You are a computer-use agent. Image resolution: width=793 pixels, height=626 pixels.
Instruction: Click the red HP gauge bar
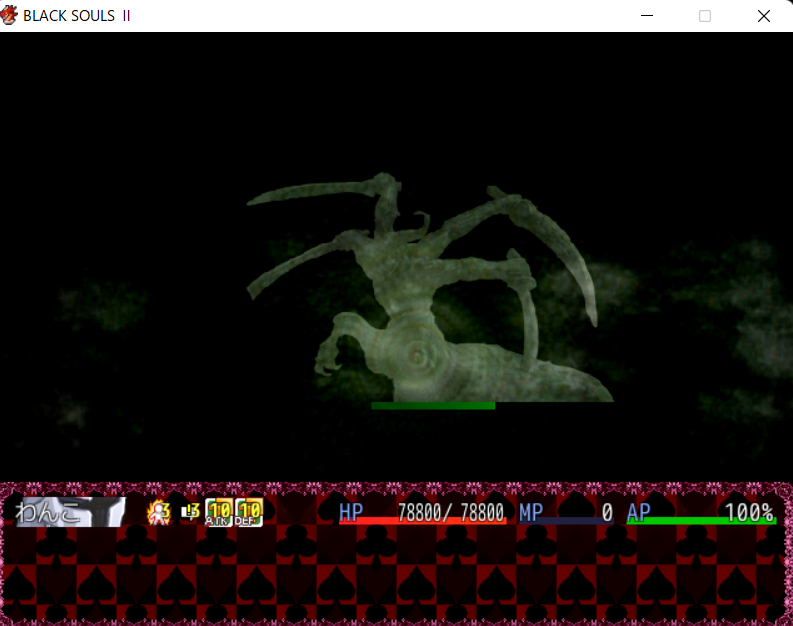422,520
